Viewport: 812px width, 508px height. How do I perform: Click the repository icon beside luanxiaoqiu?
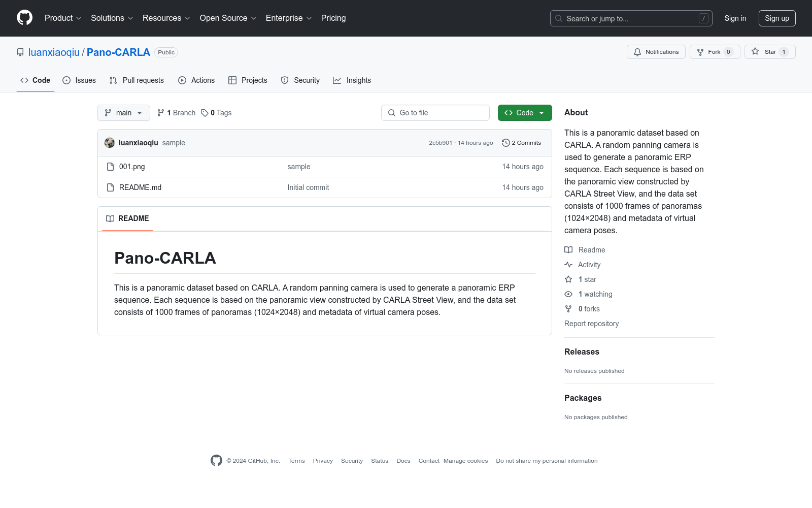tap(20, 52)
